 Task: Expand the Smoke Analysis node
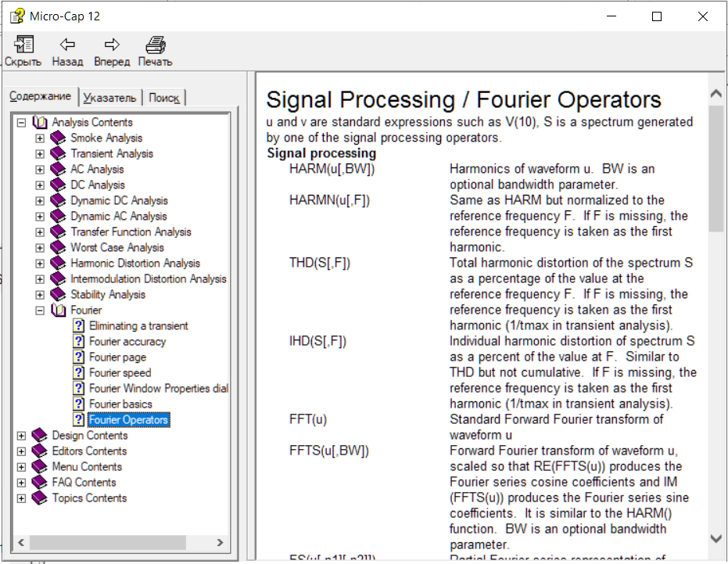(x=40, y=138)
